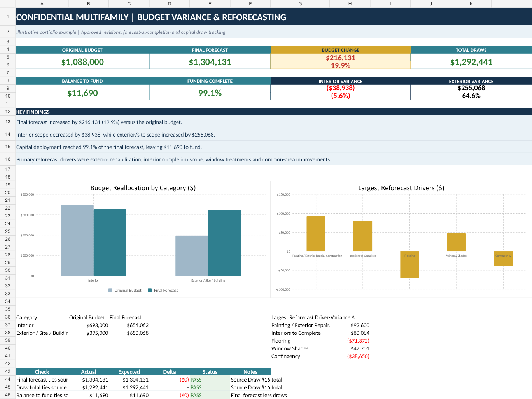The height and width of the screenshot is (399, 532).
Task: Click the KEY FINDINGS section header
Action: (274, 112)
